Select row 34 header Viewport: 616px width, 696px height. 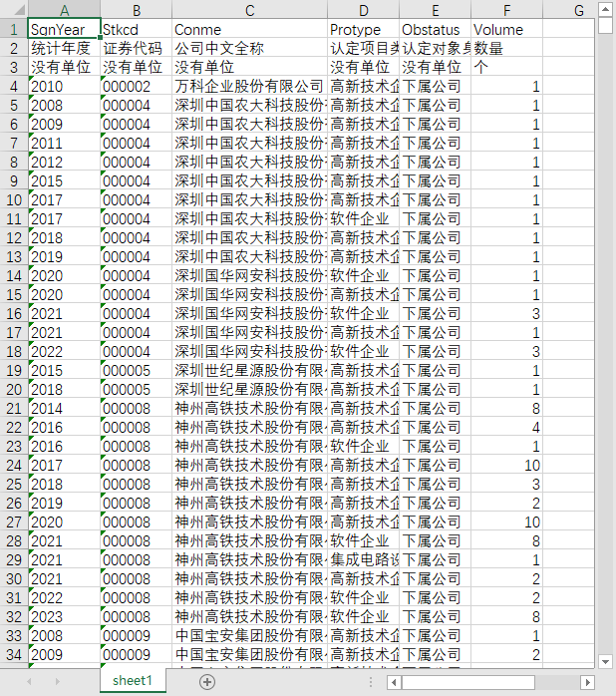[14, 654]
